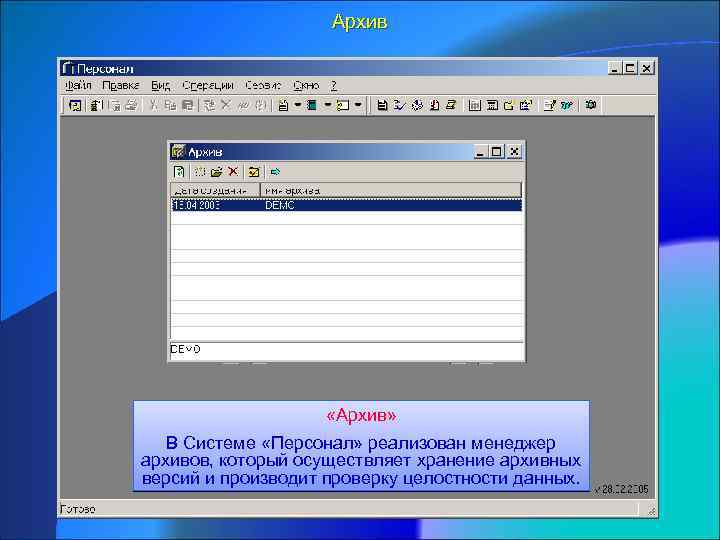Click the Персонал title bar icon

pos(68,68)
